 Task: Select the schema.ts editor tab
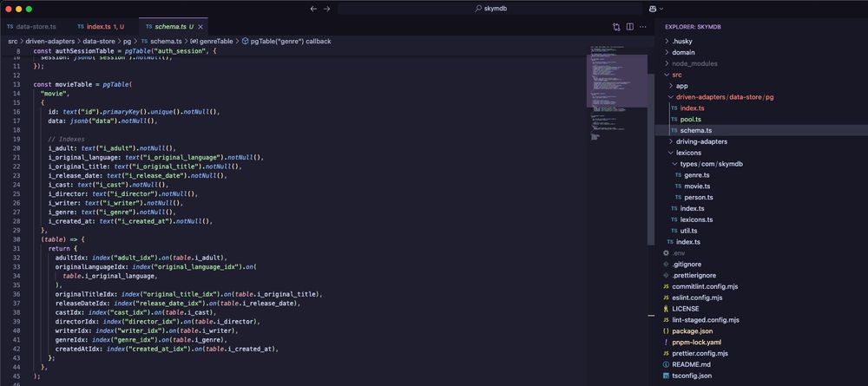[174, 27]
